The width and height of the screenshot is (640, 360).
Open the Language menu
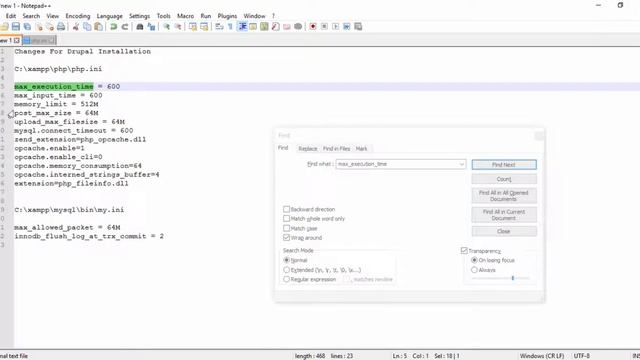109,16
